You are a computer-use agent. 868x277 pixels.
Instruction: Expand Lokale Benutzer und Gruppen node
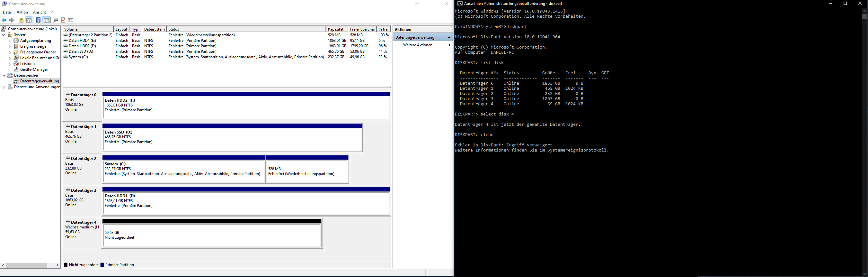pos(10,58)
